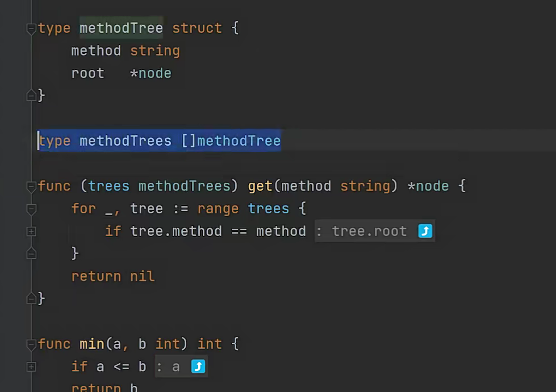Click the *node type in root field

pos(151,73)
